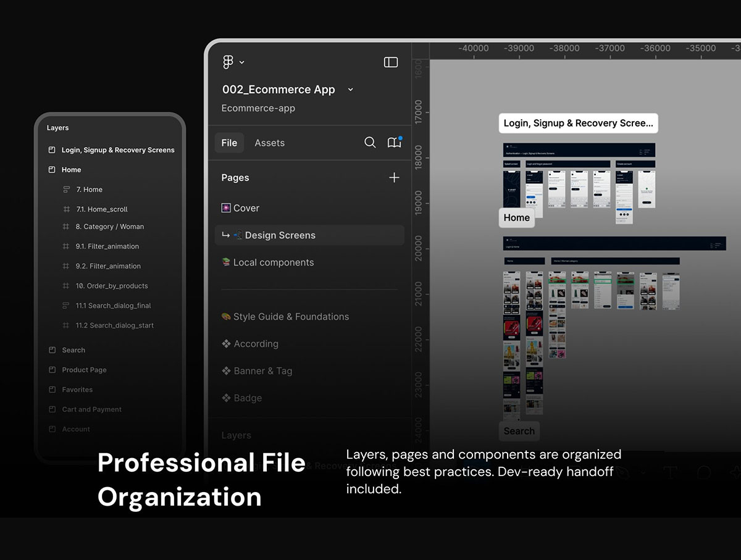This screenshot has height=560, width=741.
Task: Click the Badge diamond icon
Action: tap(226, 398)
